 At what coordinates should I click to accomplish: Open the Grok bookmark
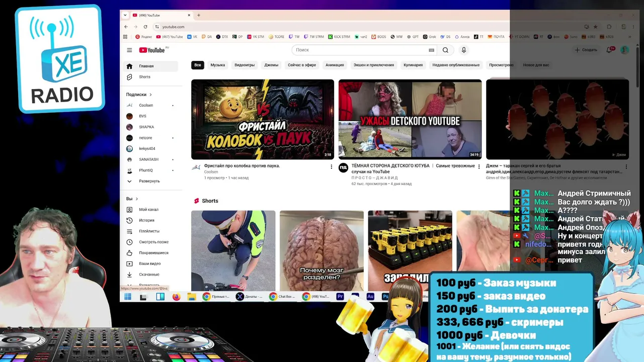[x=430, y=37]
